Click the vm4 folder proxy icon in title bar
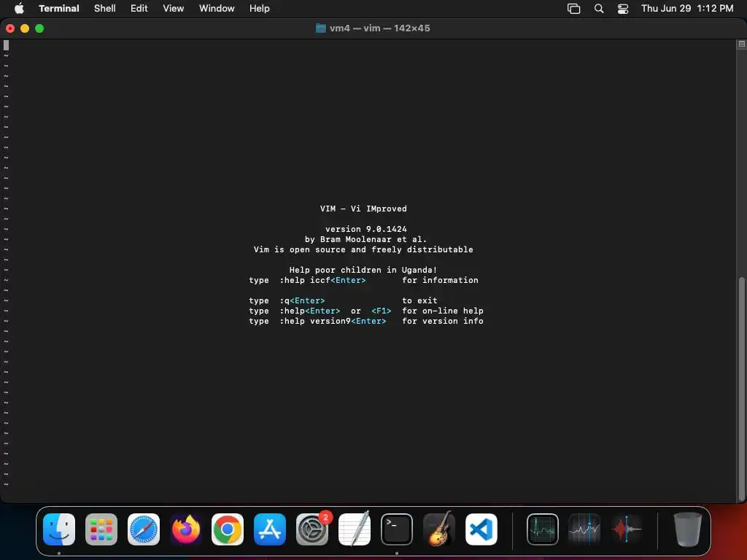 pos(321,28)
